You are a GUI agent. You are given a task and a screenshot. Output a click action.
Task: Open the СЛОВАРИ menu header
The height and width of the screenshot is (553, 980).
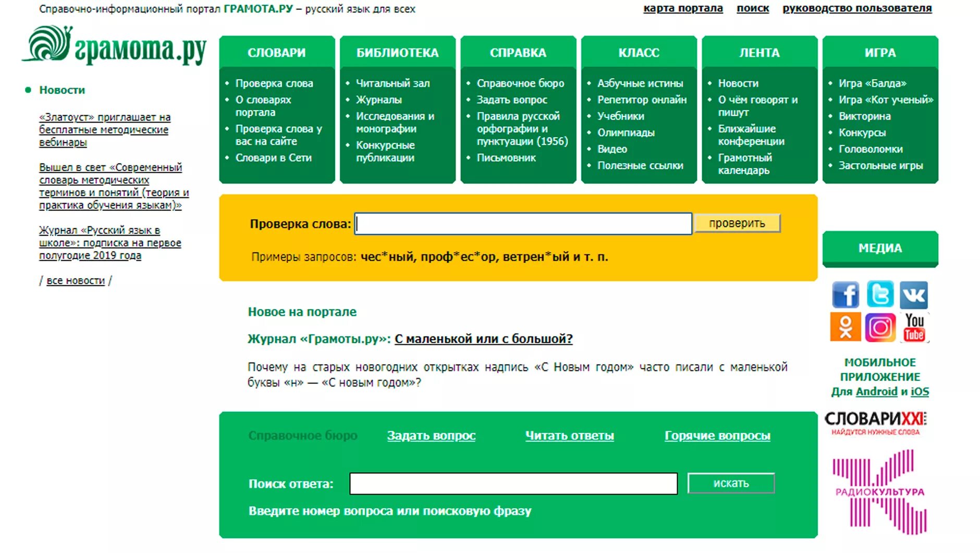pyautogui.click(x=277, y=53)
